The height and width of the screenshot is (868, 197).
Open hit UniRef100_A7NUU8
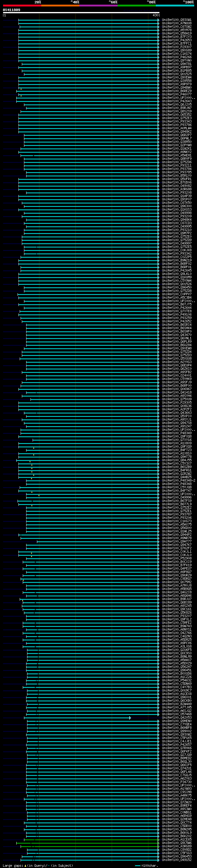[176, 23]
